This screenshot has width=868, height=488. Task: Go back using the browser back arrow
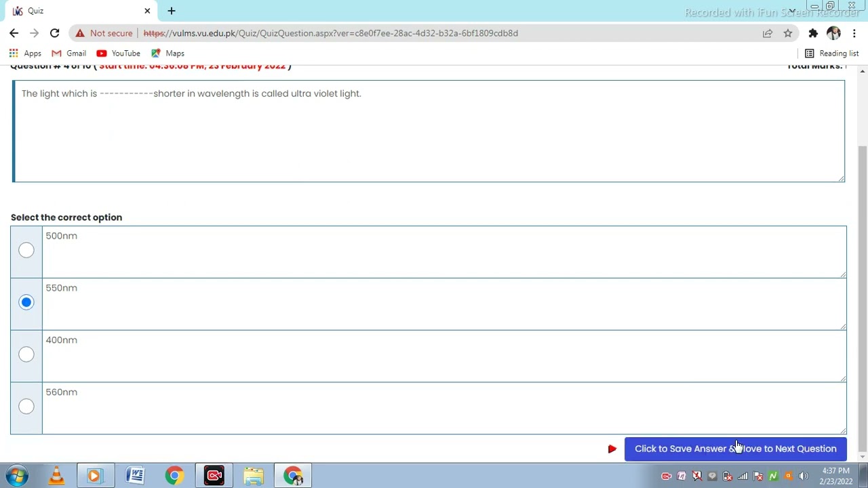(14, 33)
